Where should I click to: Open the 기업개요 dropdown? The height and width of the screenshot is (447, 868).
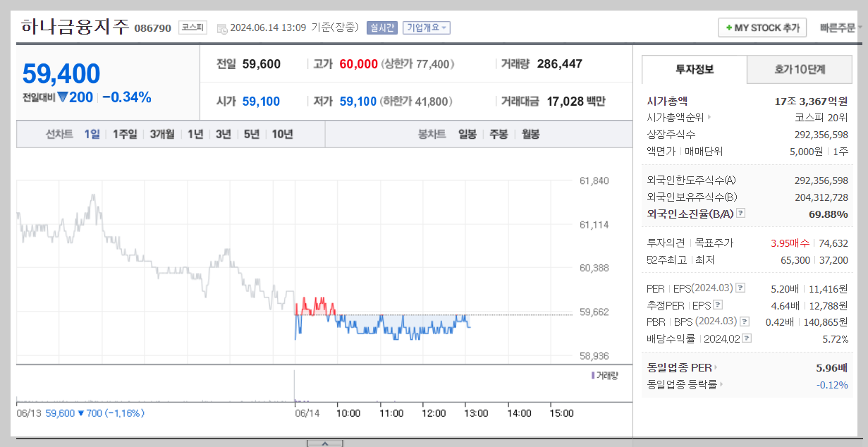click(426, 27)
